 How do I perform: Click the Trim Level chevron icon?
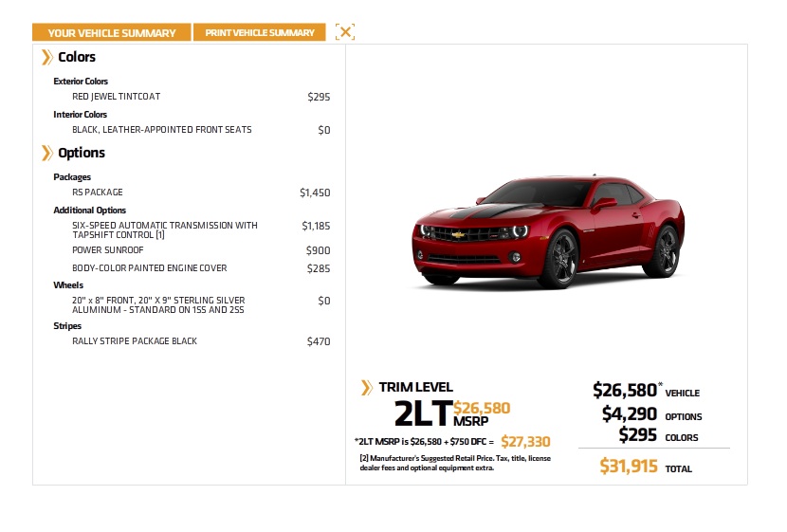366,387
